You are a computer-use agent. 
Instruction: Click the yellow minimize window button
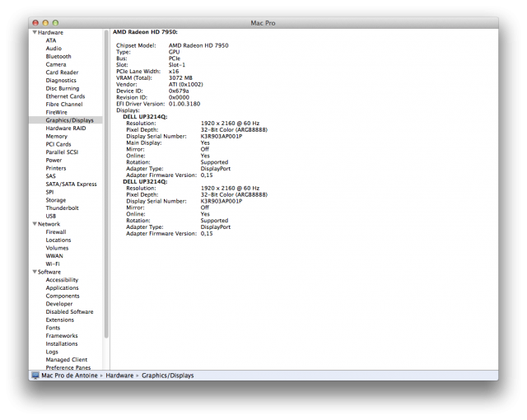tap(45, 23)
